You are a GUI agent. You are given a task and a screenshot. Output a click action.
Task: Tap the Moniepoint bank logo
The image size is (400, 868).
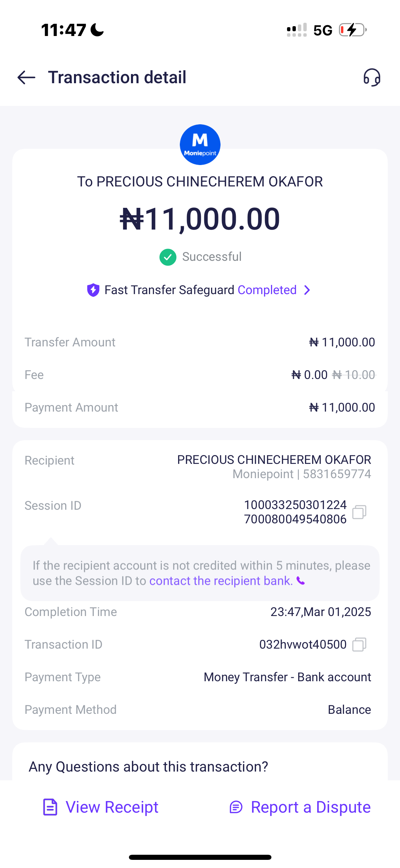(200, 145)
